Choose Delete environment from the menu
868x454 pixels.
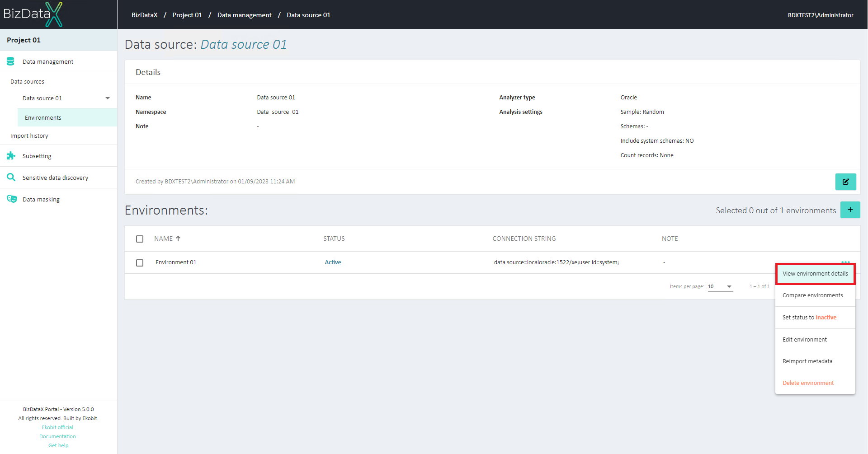[x=815, y=383]
